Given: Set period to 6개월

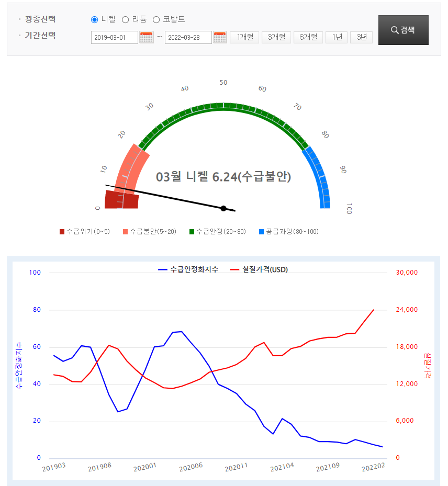Looking at the screenshot, I should pos(308,37).
